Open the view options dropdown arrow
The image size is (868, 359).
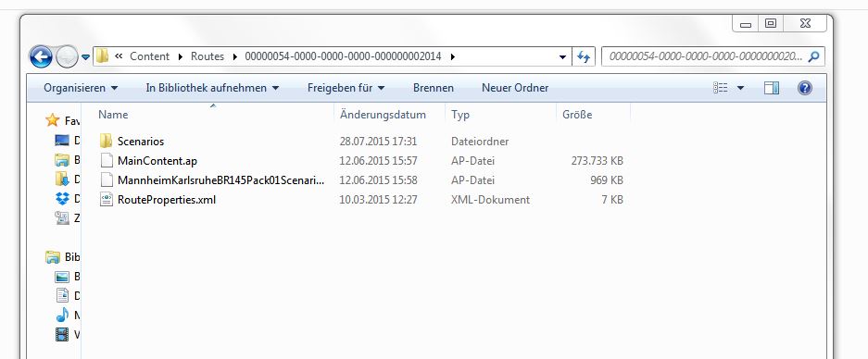point(740,88)
